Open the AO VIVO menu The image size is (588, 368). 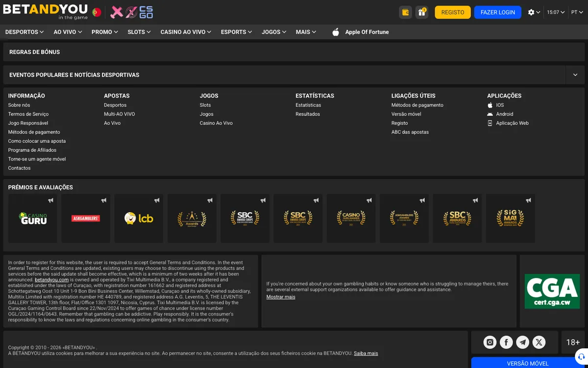pyautogui.click(x=68, y=32)
